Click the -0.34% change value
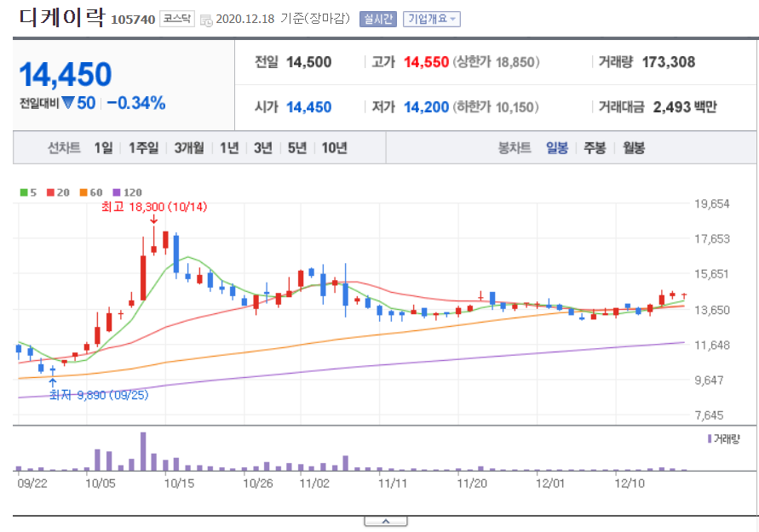 (x=136, y=103)
